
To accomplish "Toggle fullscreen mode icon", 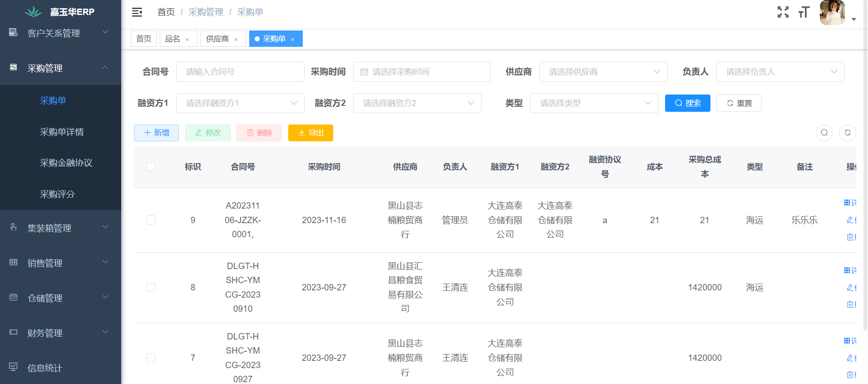I will 783,12.
